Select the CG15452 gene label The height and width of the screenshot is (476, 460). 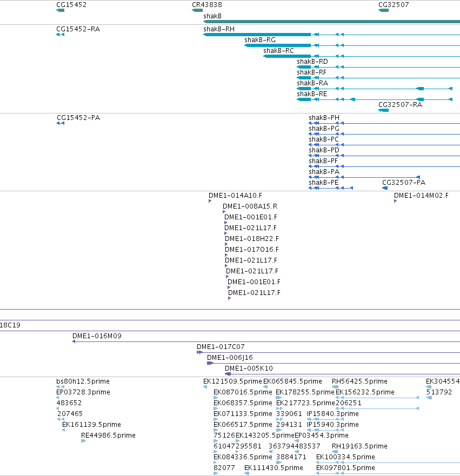71,5
